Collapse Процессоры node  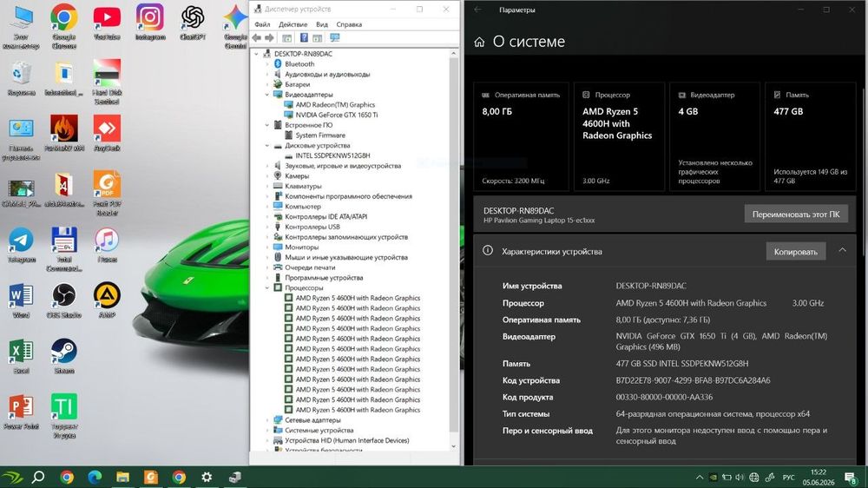click(x=266, y=288)
